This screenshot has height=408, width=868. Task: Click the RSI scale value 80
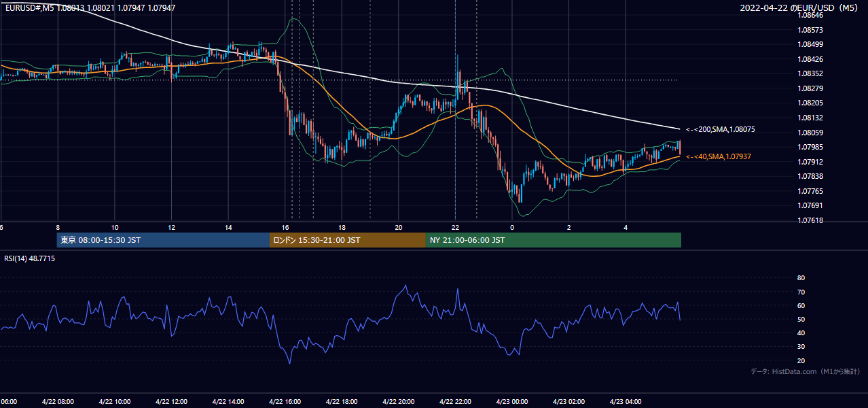(x=801, y=278)
